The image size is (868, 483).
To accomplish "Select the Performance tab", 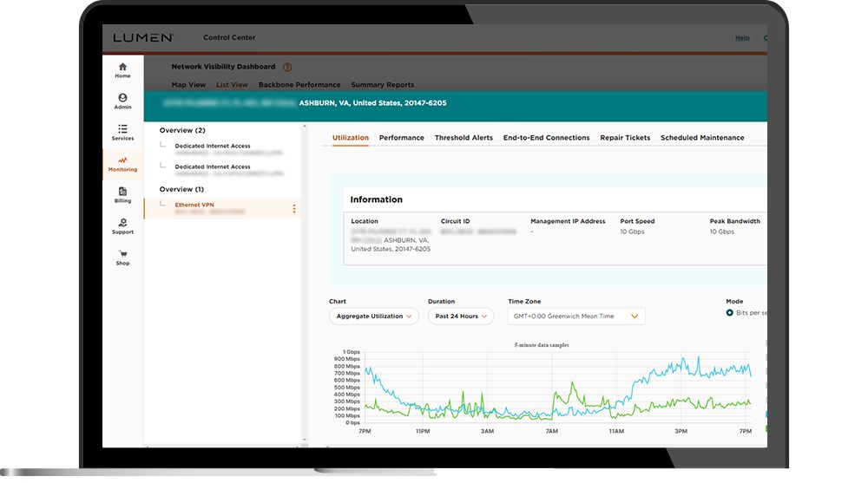I will click(402, 138).
